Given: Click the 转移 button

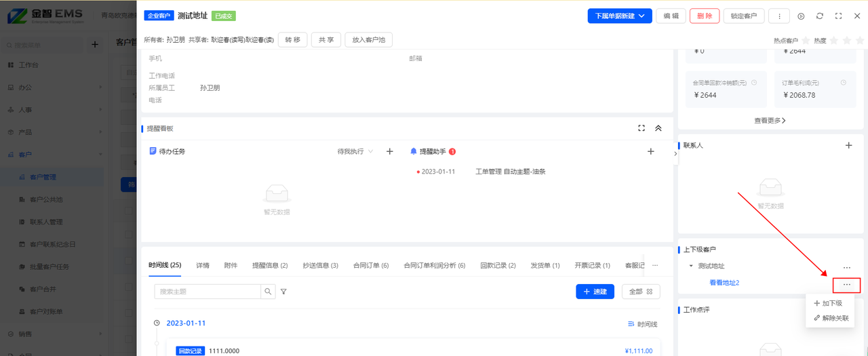Looking at the screenshot, I should point(292,40).
